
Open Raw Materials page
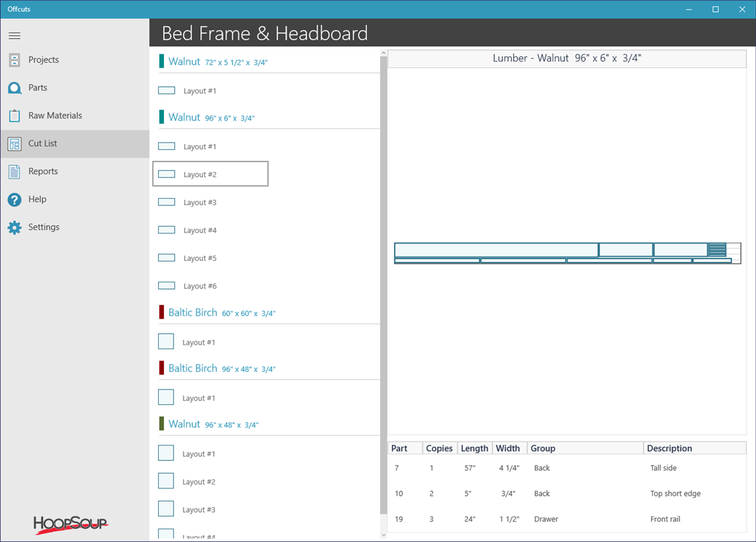75,116
